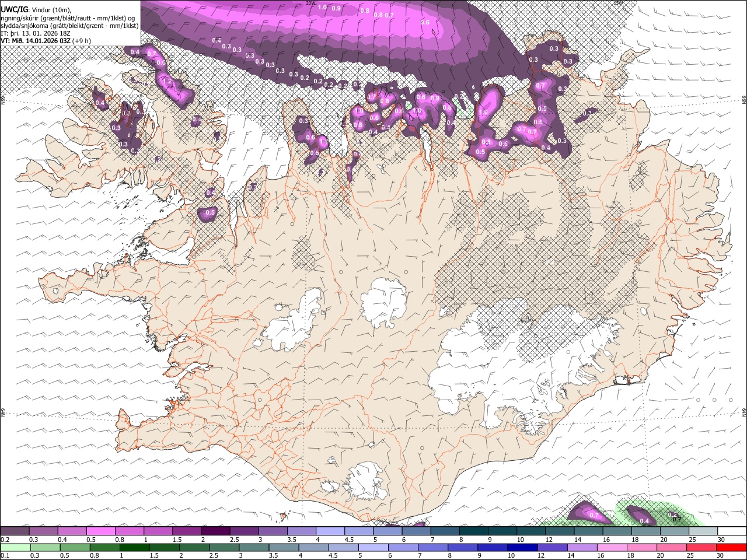Pick upper scale swatch starting at 1.5
747x560 pixels.
pyautogui.click(x=186, y=531)
